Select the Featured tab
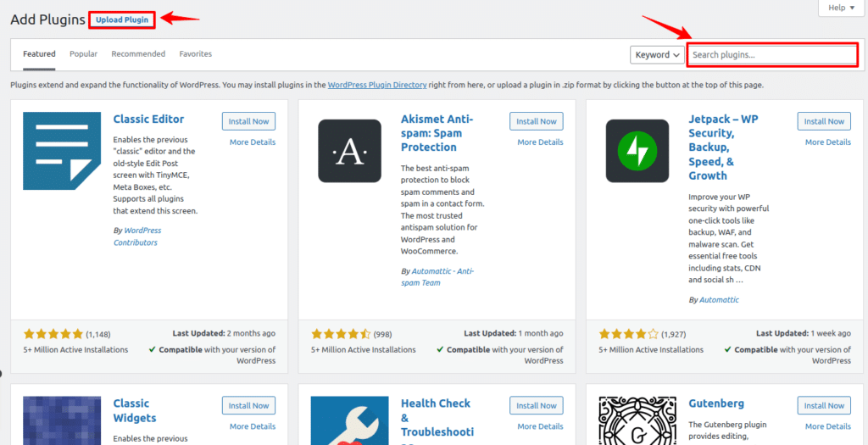Image resolution: width=868 pixels, height=445 pixels. (39, 54)
